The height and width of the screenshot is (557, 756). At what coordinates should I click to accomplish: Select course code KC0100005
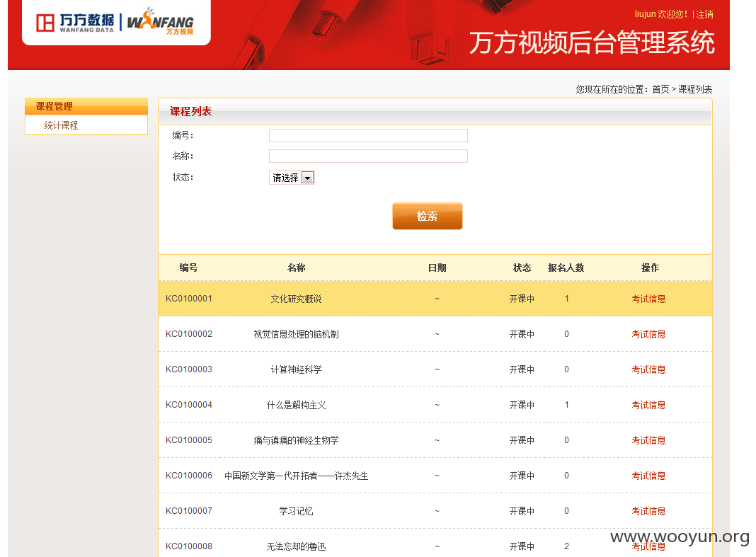click(x=189, y=440)
